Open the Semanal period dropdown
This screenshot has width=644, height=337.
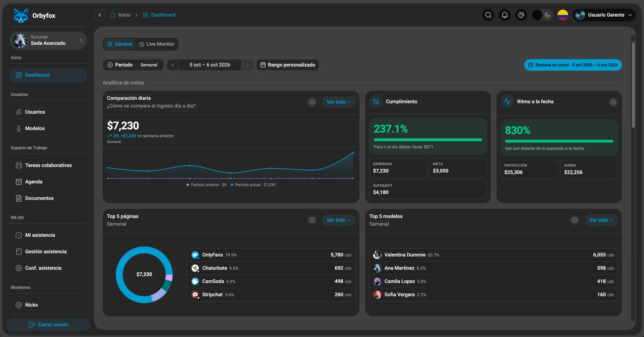(x=149, y=65)
